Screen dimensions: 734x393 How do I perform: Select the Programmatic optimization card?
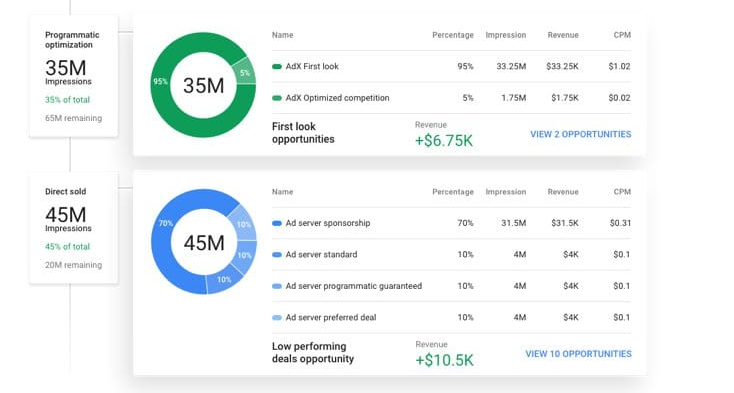73,76
